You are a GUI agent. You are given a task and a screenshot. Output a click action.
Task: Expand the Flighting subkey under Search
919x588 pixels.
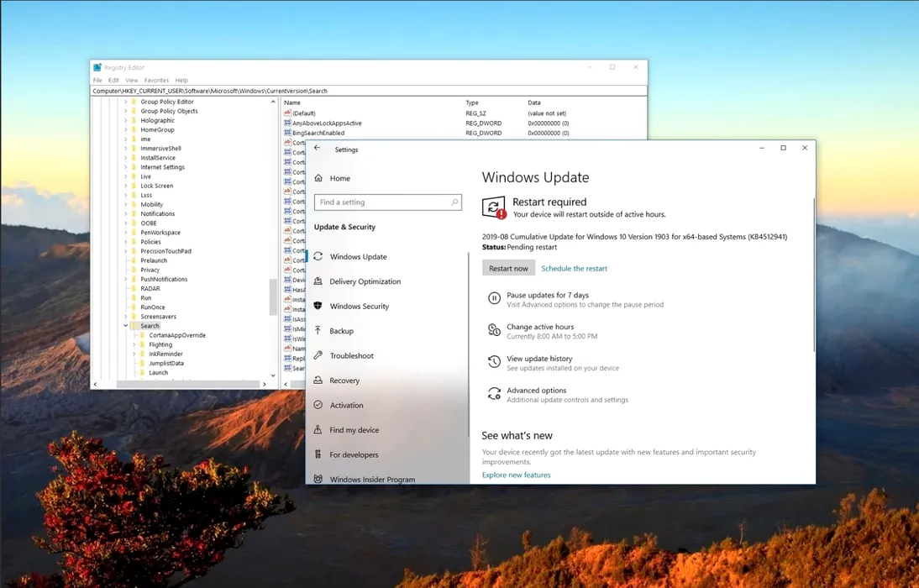click(x=134, y=344)
